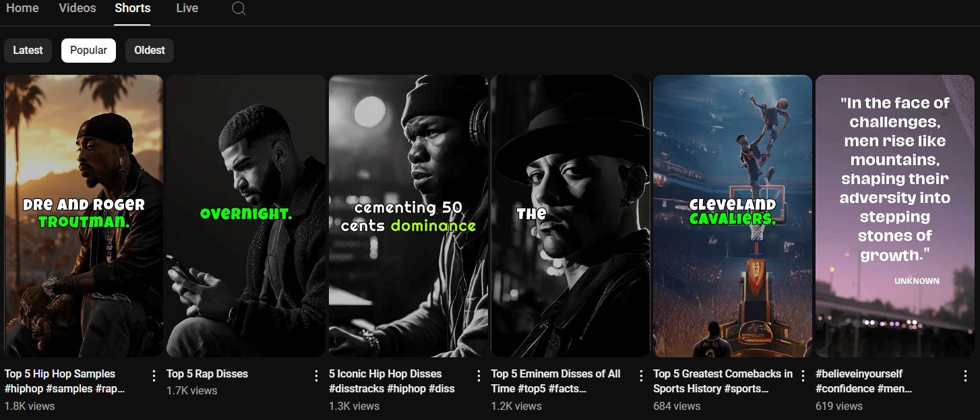Switch to the Home tab
The width and height of the screenshot is (980, 420).
[x=22, y=8]
